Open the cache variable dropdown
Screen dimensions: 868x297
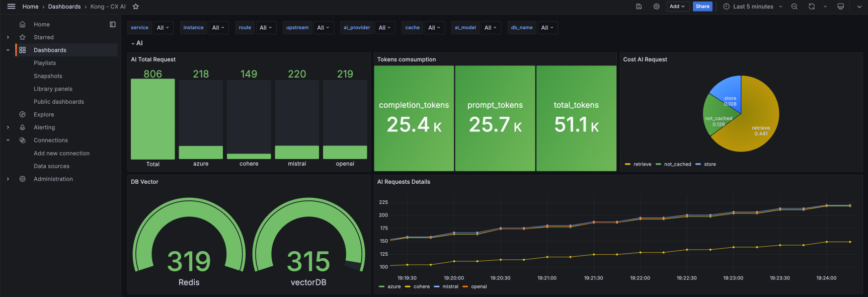(x=434, y=28)
